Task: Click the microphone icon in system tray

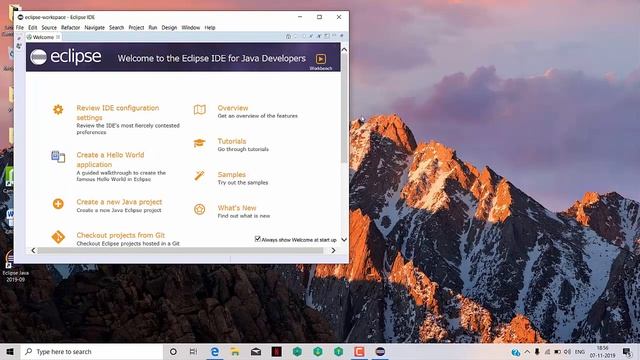Action: coord(537,351)
